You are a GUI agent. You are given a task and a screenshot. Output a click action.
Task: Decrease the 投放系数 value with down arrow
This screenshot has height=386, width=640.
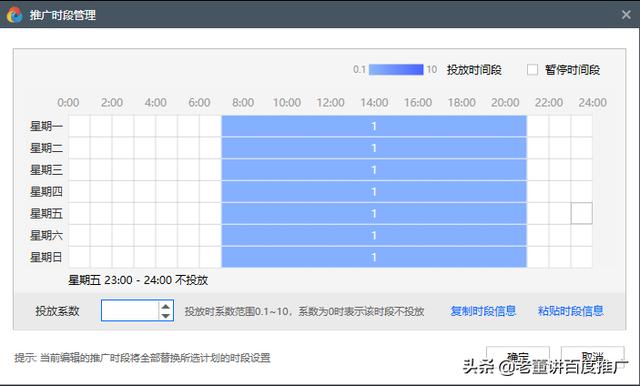click(x=166, y=315)
